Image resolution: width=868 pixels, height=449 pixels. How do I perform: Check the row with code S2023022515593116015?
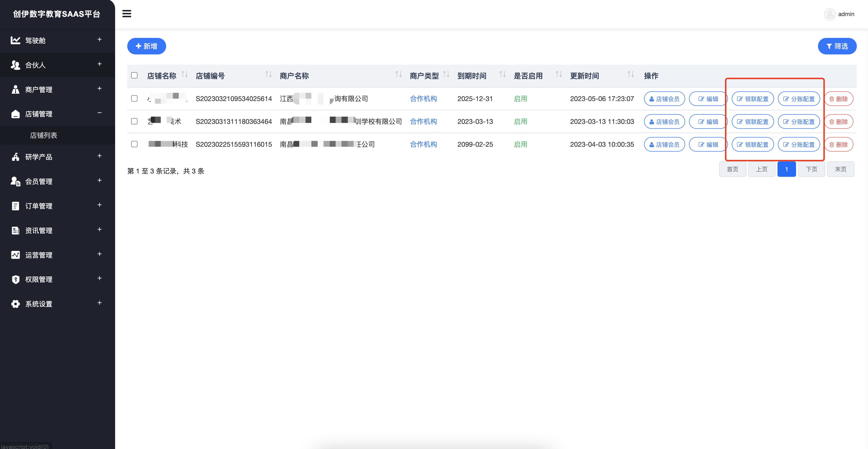click(135, 144)
